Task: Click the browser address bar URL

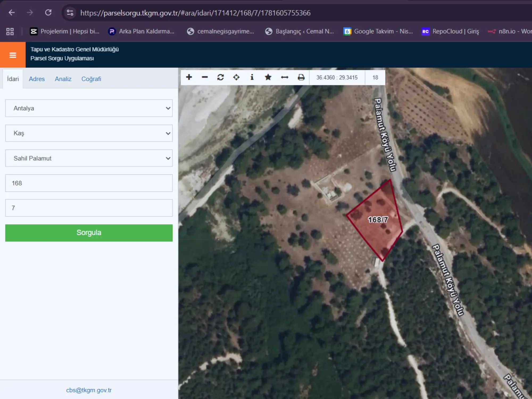Action: [195, 13]
